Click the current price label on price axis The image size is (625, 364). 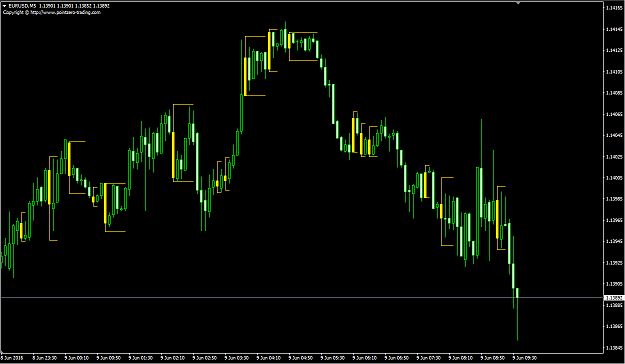click(x=614, y=298)
